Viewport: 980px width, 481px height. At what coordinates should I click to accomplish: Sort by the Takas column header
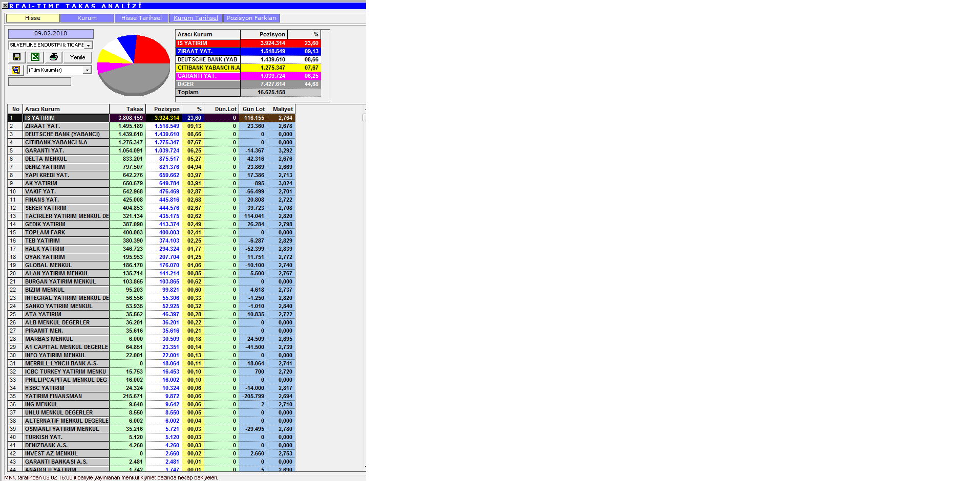coord(127,109)
